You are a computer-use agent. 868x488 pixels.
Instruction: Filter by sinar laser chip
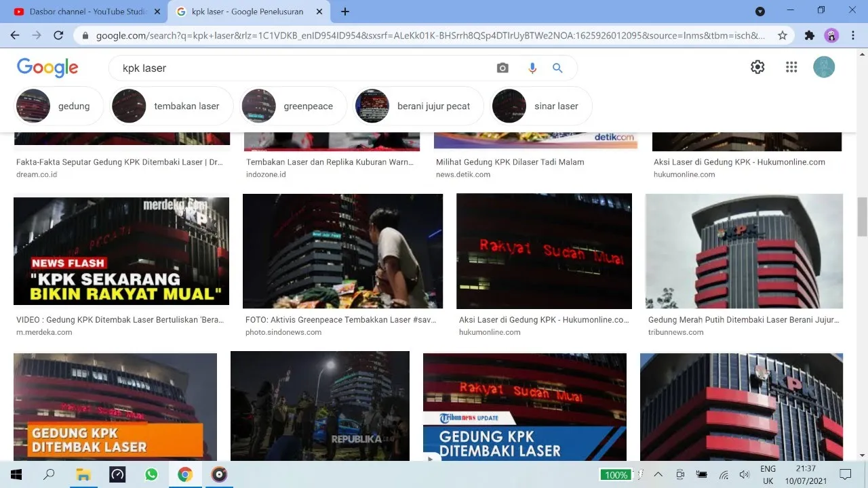(540, 106)
